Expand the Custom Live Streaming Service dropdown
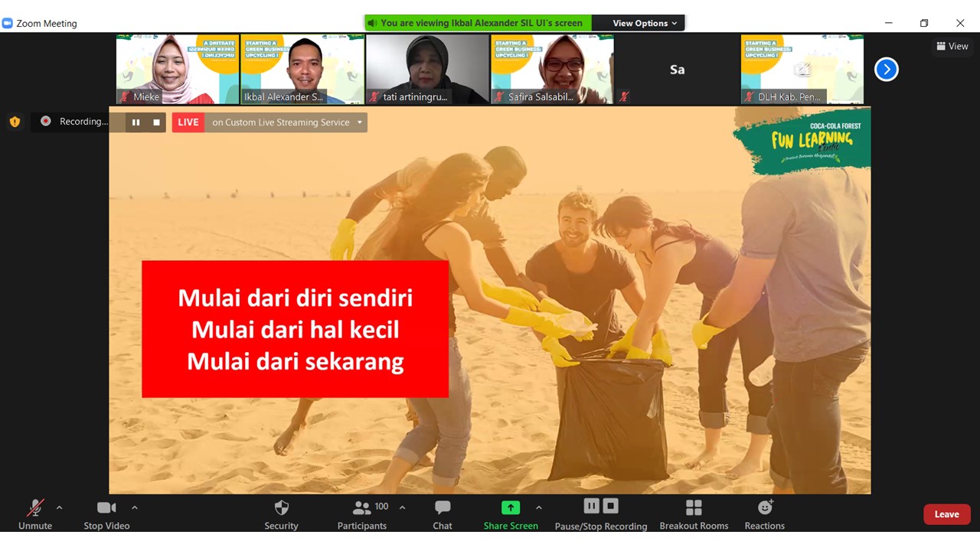This screenshot has width=980, height=551. (358, 122)
